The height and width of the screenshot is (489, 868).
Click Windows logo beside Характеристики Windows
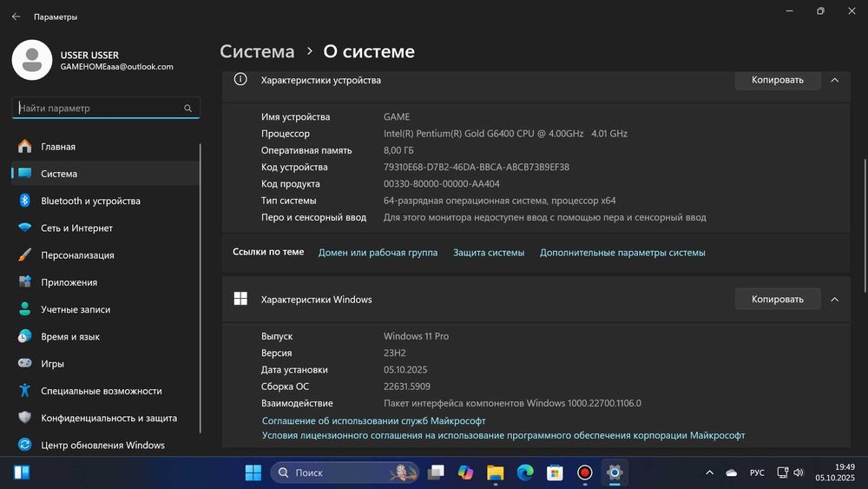pyautogui.click(x=240, y=299)
